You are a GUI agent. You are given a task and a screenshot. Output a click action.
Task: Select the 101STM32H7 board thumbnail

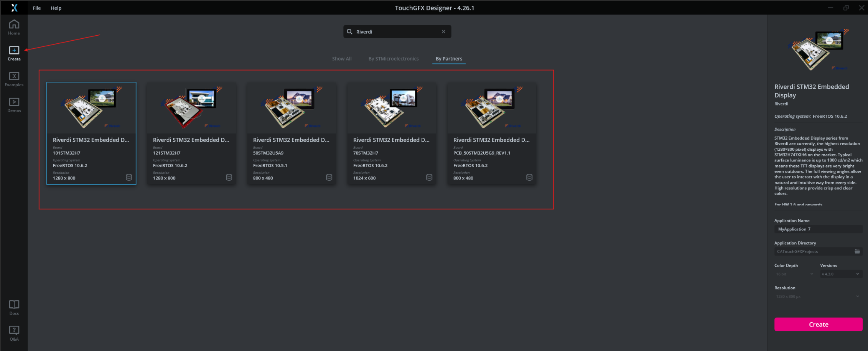[91, 108]
